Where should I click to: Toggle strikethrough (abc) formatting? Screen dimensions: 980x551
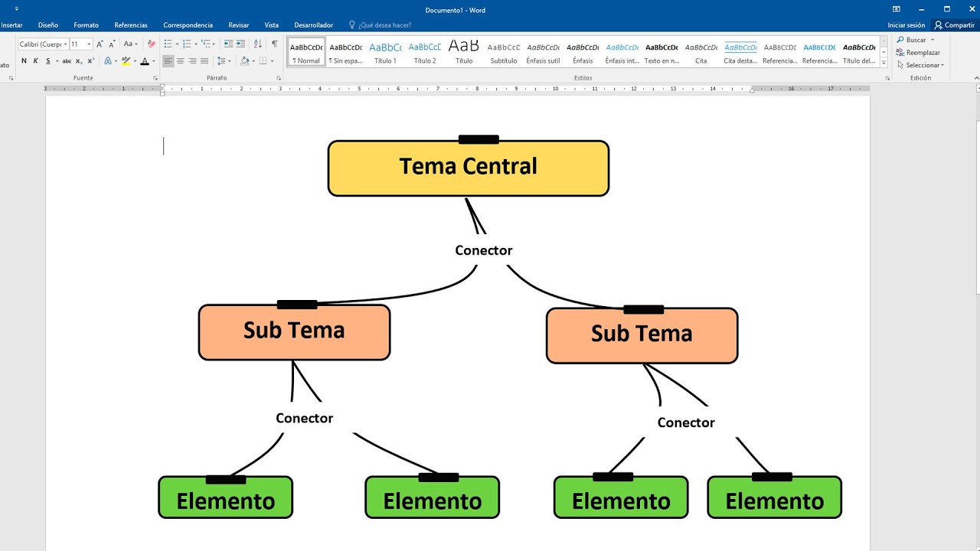67,61
